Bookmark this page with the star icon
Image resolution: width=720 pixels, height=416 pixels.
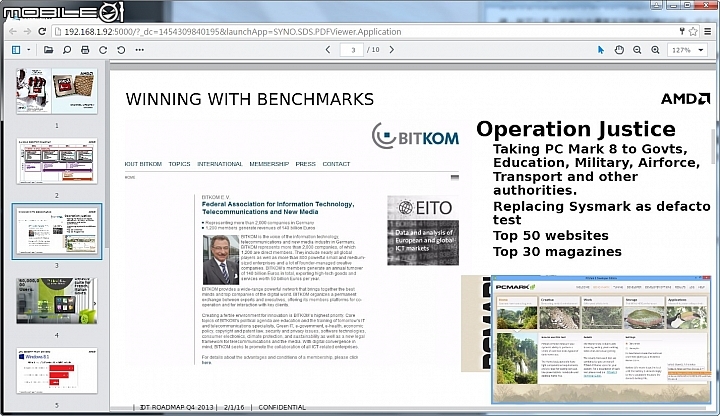(x=693, y=31)
